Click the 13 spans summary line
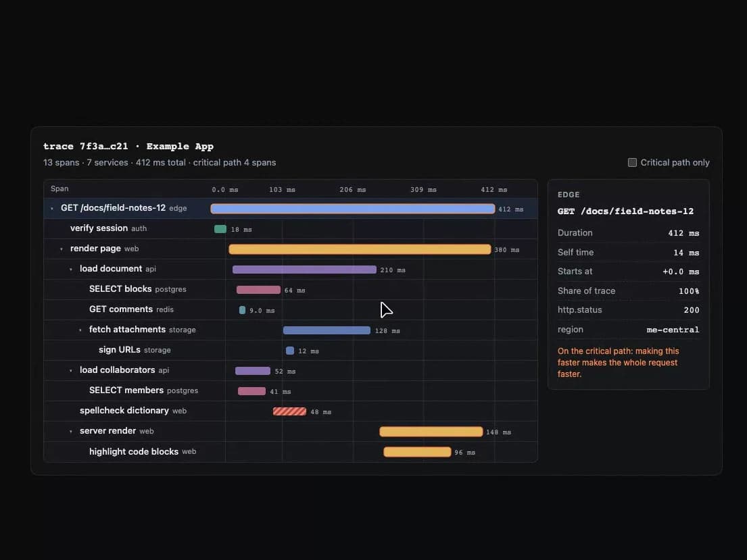747x560 pixels. tap(160, 162)
